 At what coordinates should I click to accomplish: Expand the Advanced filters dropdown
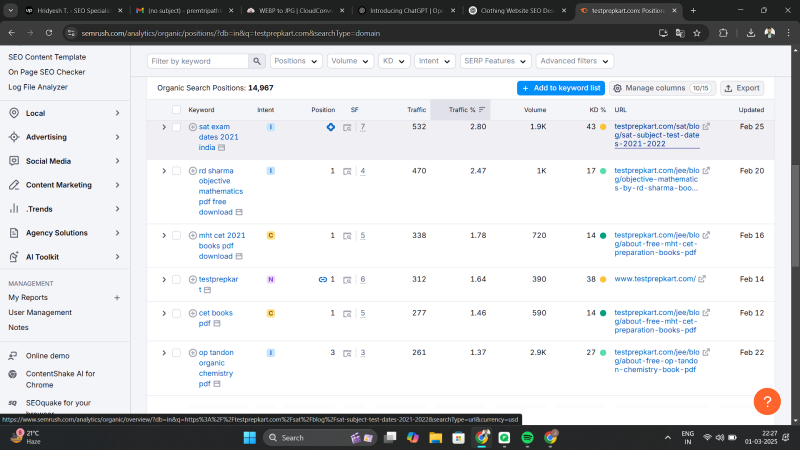[x=574, y=61]
